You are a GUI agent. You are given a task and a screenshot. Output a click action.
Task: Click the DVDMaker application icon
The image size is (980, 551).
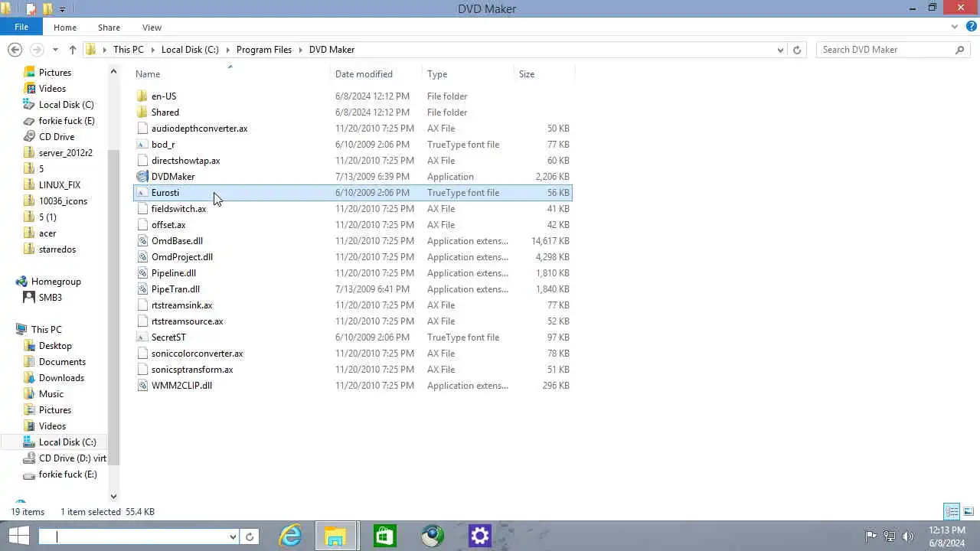coord(142,177)
